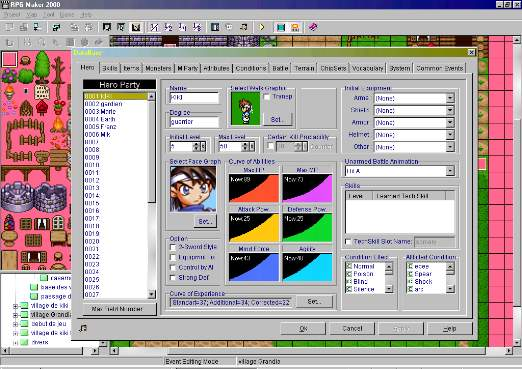
Task: Select the Upper Layer editing icon
Action: [121, 27]
